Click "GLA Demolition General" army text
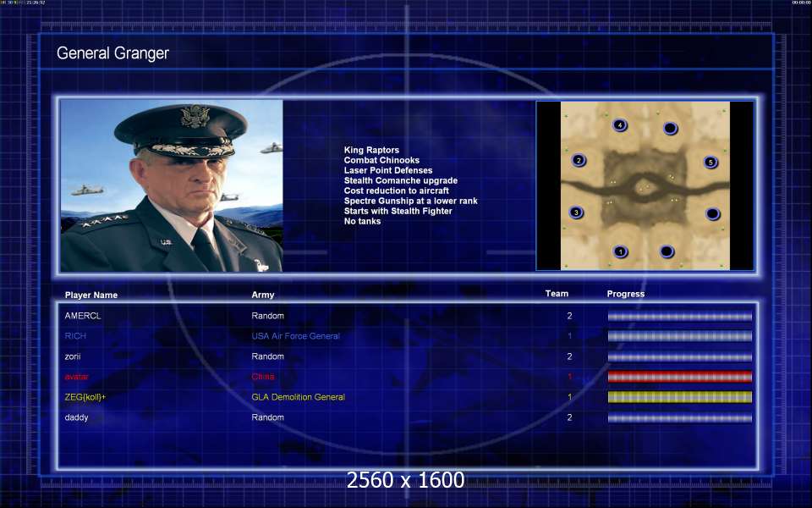The width and height of the screenshot is (812, 508). pyautogui.click(x=298, y=397)
